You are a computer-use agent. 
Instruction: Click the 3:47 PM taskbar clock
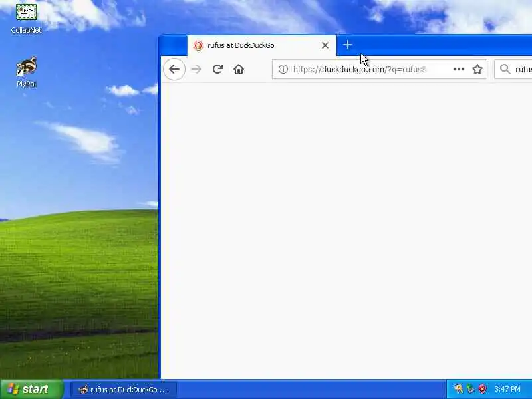tap(507, 389)
